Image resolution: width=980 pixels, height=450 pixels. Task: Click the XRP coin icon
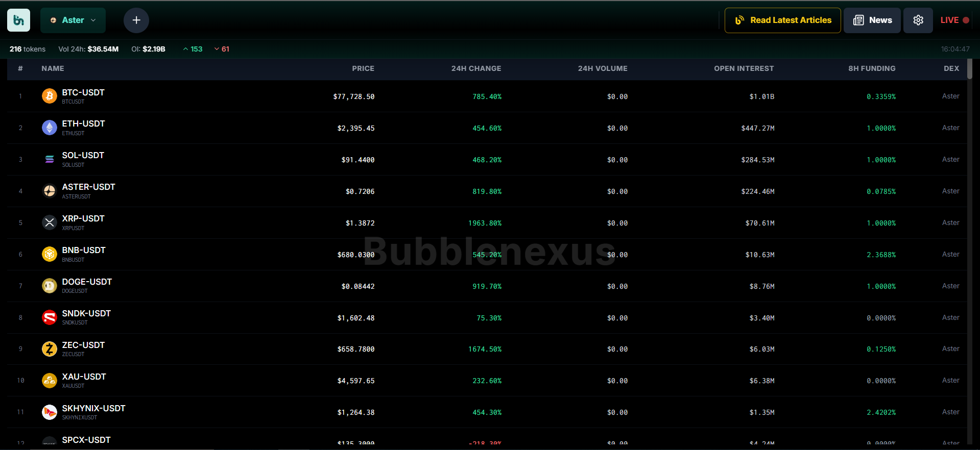[x=50, y=222]
